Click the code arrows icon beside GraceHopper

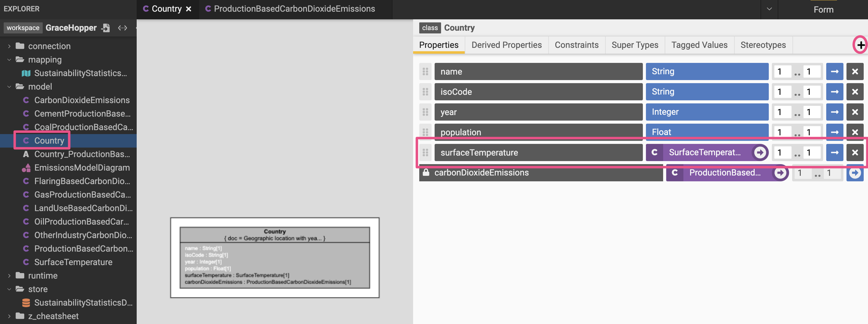coord(123,28)
